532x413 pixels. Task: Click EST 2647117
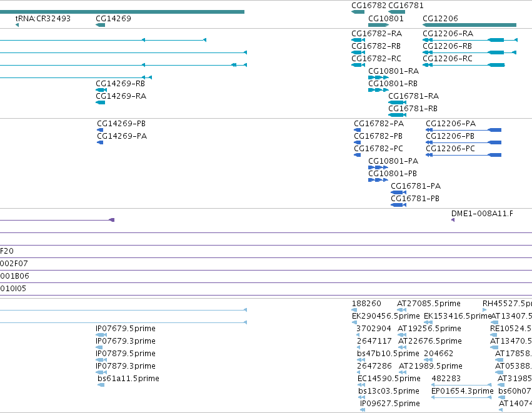pyautogui.click(x=374, y=341)
